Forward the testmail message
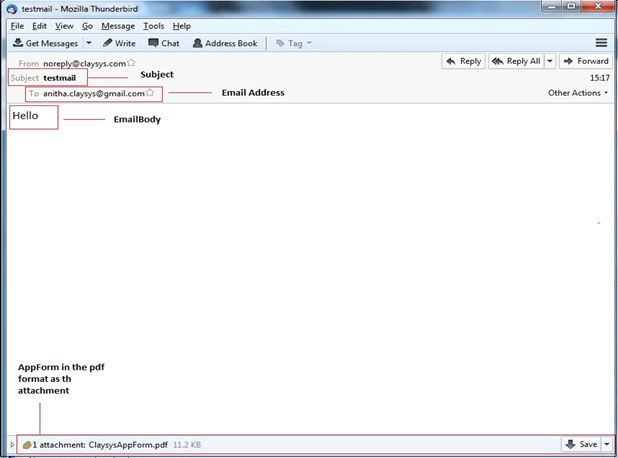This screenshot has width=618, height=458. 586,61
